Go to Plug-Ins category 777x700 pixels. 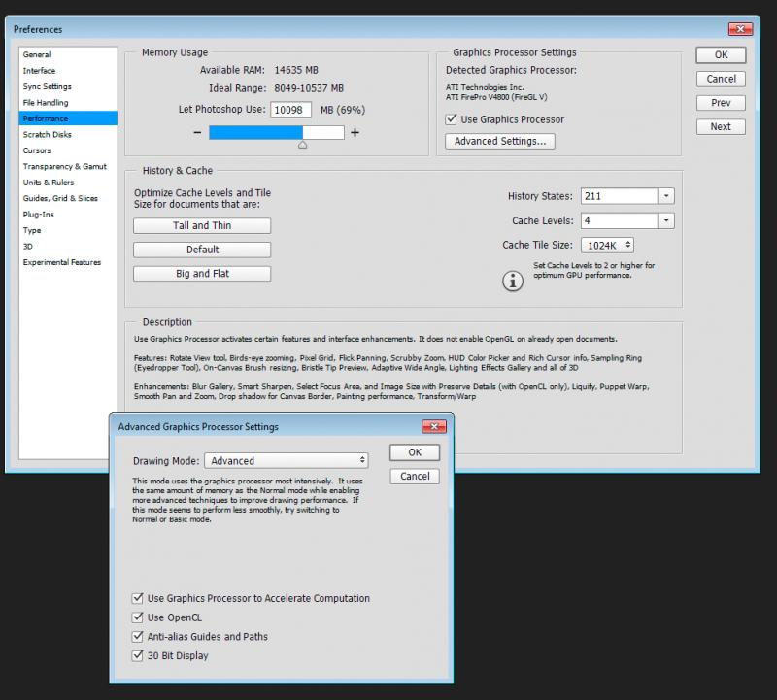[68, 215]
